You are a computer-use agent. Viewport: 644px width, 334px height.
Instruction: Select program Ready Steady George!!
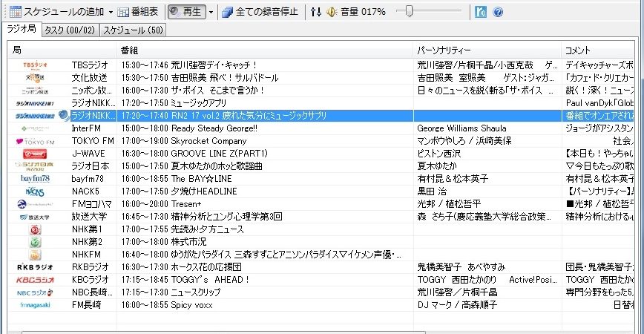tap(214, 128)
